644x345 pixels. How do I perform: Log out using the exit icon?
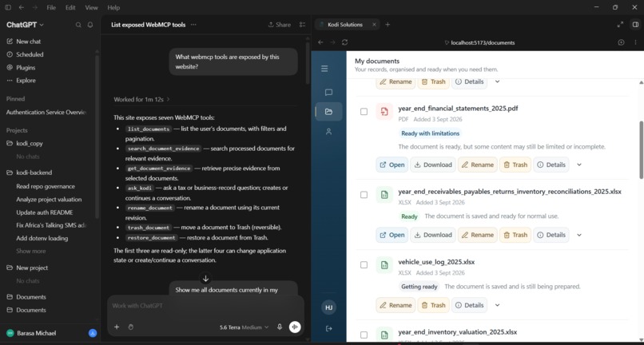pyautogui.click(x=328, y=328)
